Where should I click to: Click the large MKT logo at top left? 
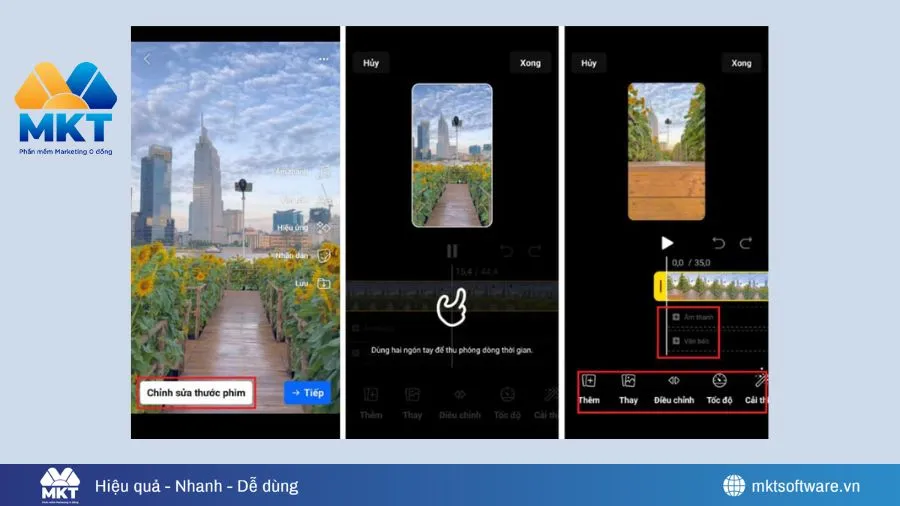point(65,108)
